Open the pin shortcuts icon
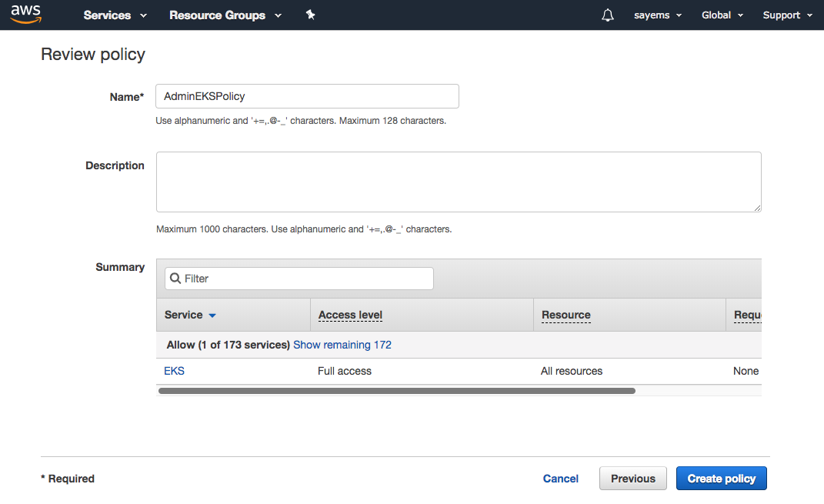 [311, 15]
